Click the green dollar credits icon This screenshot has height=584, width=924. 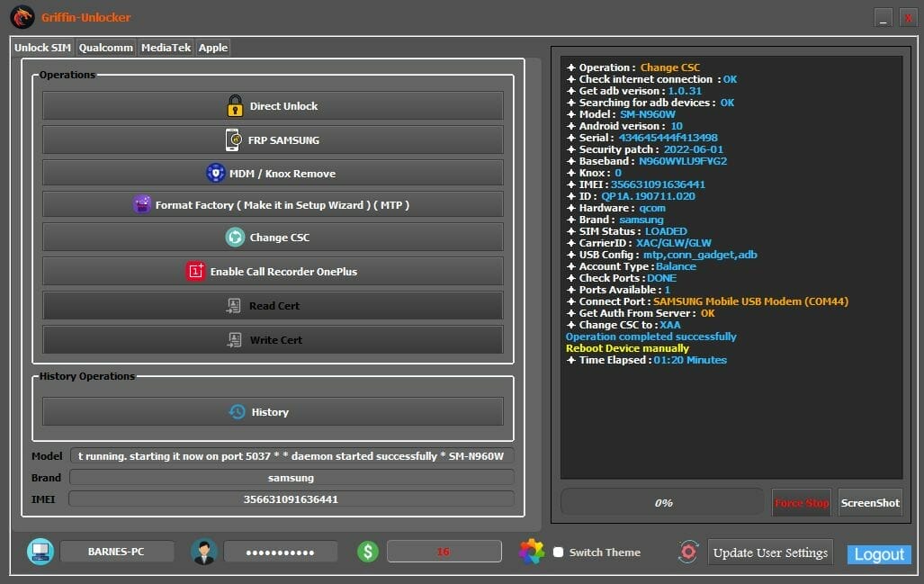point(367,552)
